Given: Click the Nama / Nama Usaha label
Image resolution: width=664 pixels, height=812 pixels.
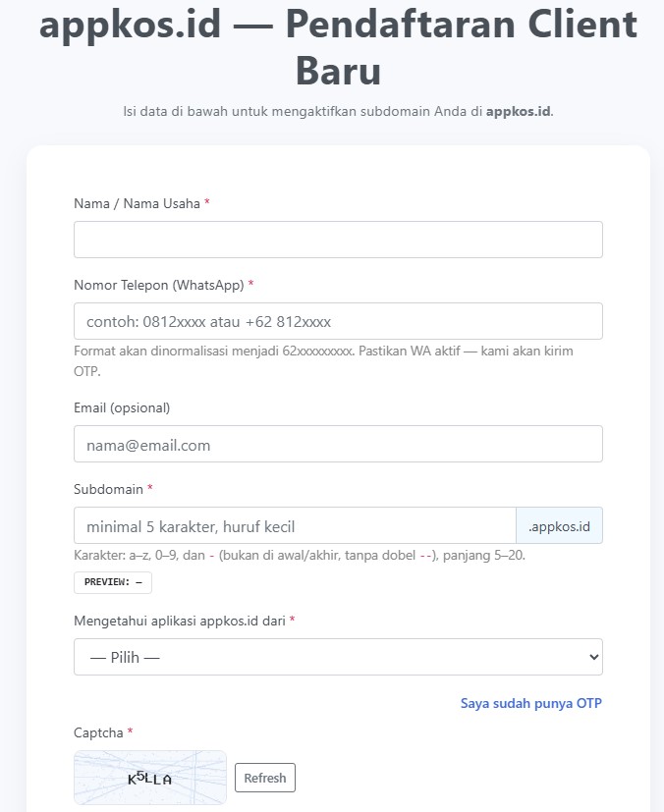Looking at the screenshot, I should point(137,203).
